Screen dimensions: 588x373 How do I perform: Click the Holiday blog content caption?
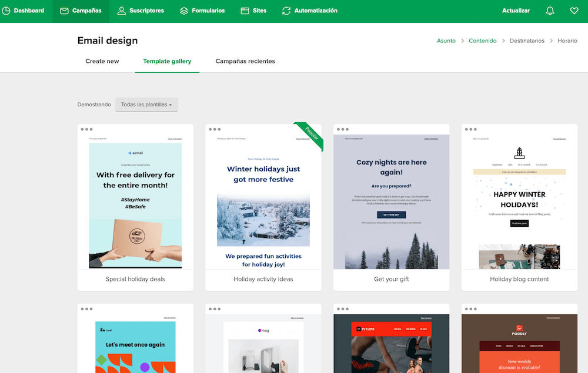pos(519,279)
